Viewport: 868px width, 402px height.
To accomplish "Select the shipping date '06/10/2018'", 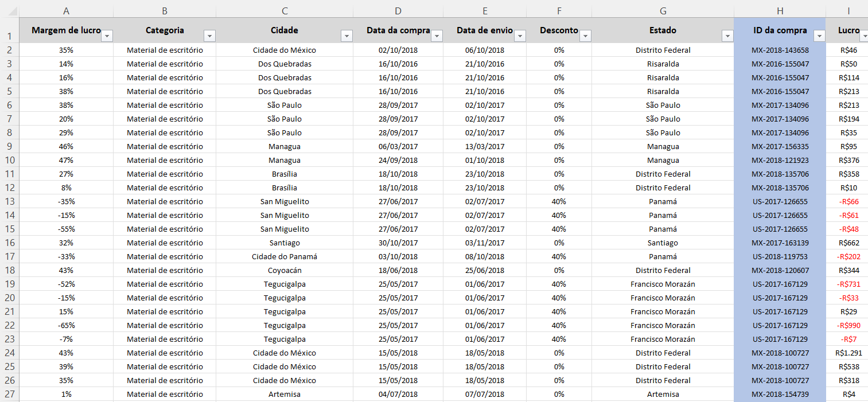I will click(x=485, y=50).
